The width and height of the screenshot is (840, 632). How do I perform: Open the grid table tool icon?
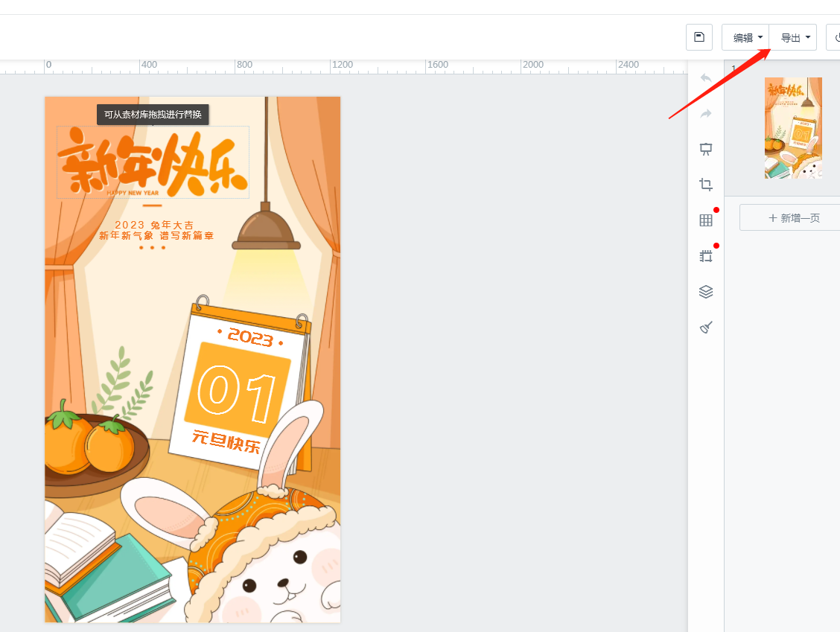point(706,220)
